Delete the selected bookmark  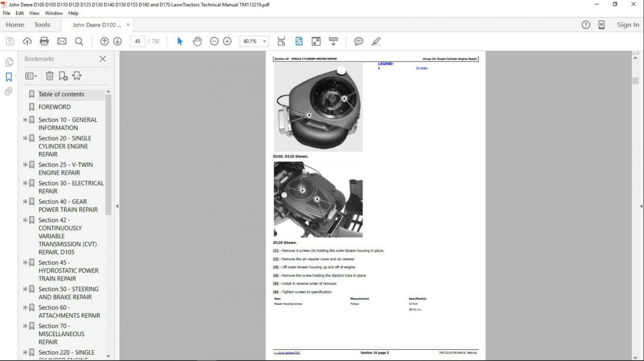49,76
